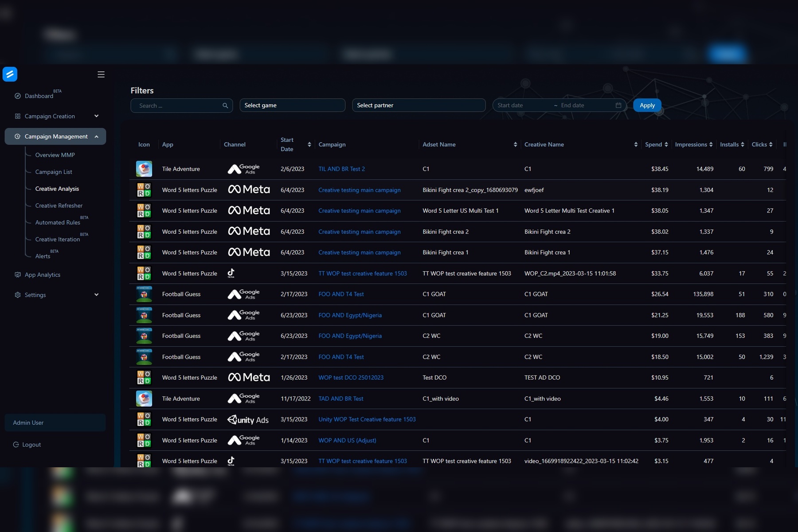Open the calendar icon in date range

click(618, 106)
